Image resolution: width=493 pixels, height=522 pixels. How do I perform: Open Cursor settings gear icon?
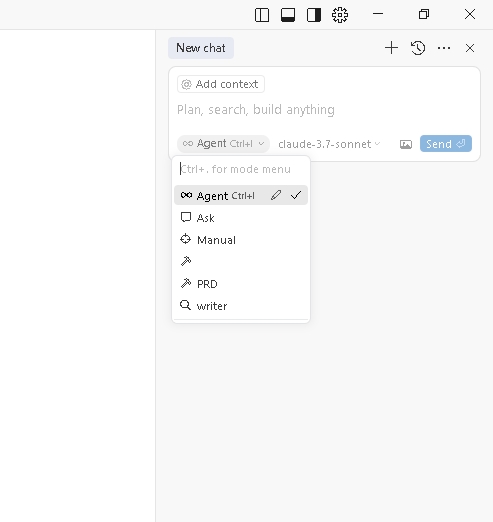340,15
